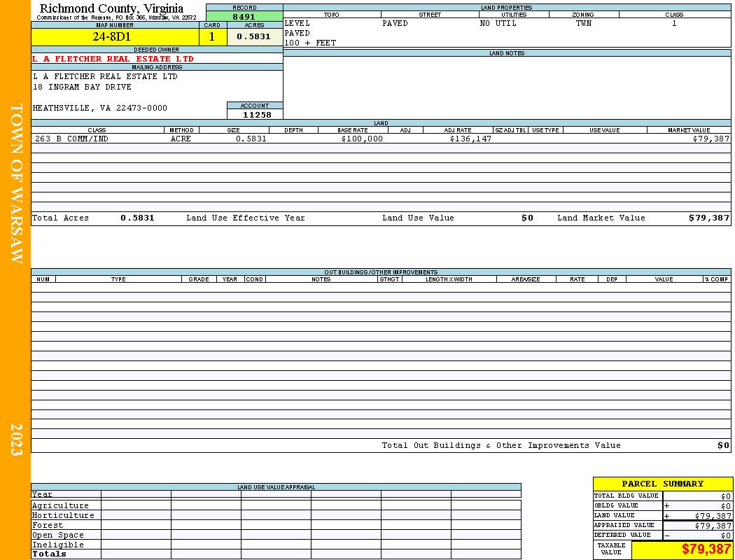Click method value ACRE in land row
The image size is (735, 560).
(x=181, y=139)
